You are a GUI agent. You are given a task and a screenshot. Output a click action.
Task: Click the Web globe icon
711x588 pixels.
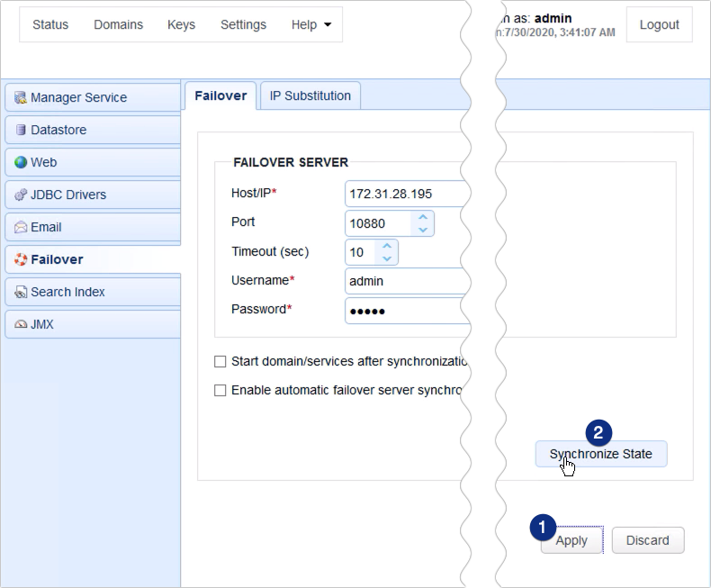(21, 162)
